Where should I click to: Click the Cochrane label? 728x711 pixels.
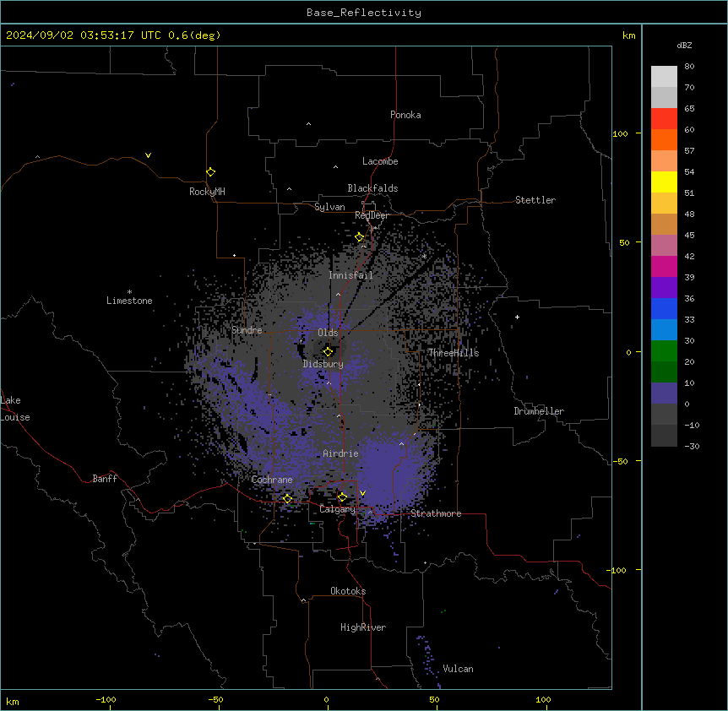pyautogui.click(x=272, y=480)
